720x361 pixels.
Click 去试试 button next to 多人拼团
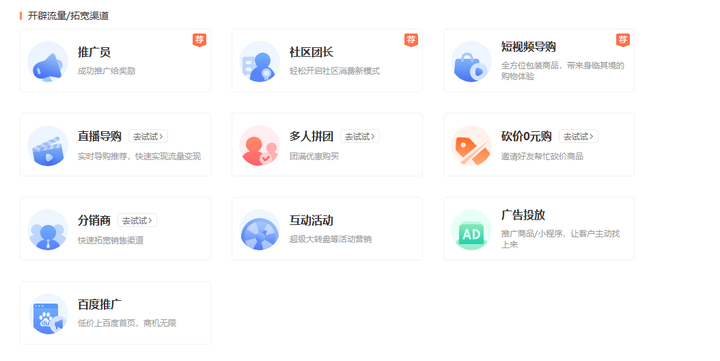pos(360,136)
